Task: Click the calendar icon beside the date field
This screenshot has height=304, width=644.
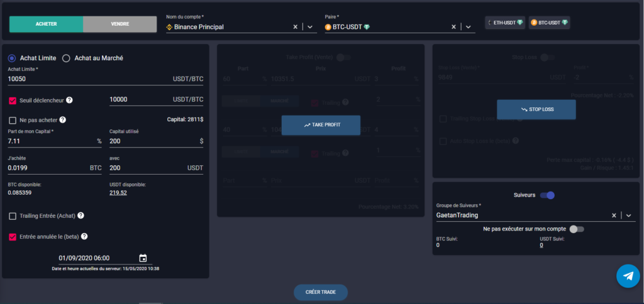Action: 143,258
